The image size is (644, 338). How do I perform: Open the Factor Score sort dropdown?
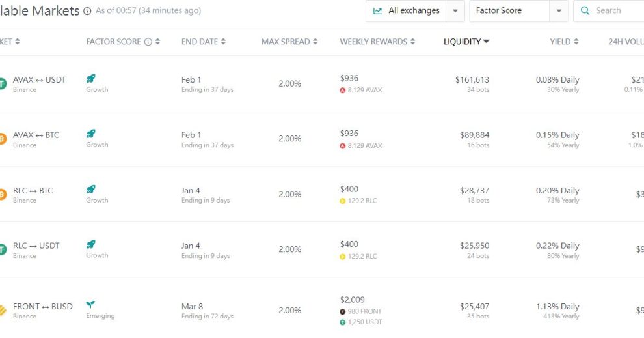518,10
